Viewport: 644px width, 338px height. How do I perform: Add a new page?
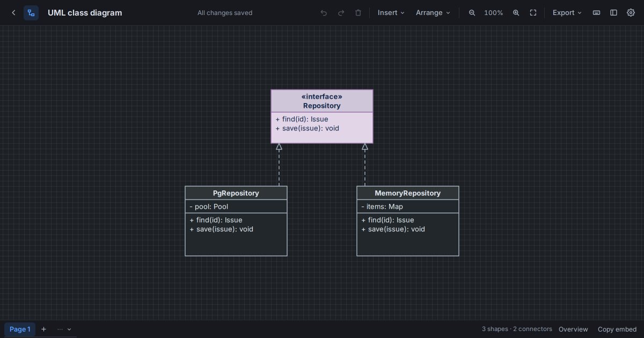(44, 329)
